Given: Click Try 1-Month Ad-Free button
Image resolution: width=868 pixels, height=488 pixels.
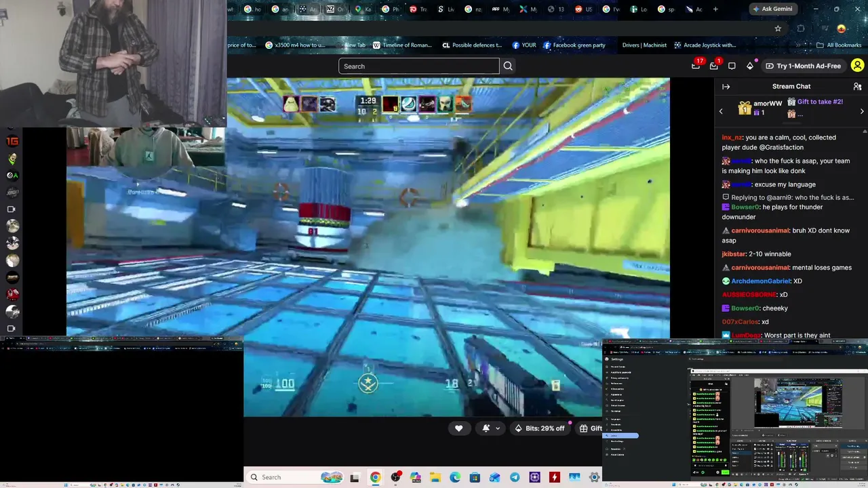Looking at the screenshot, I should coord(803,66).
